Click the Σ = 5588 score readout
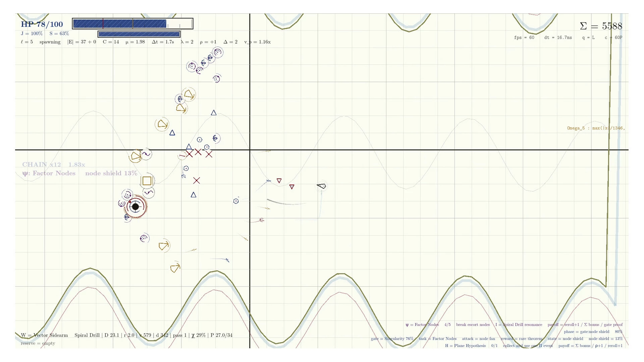Image resolution: width=644 pixels, height=362 pixels. pyautogui.click(x=601, y=26)
